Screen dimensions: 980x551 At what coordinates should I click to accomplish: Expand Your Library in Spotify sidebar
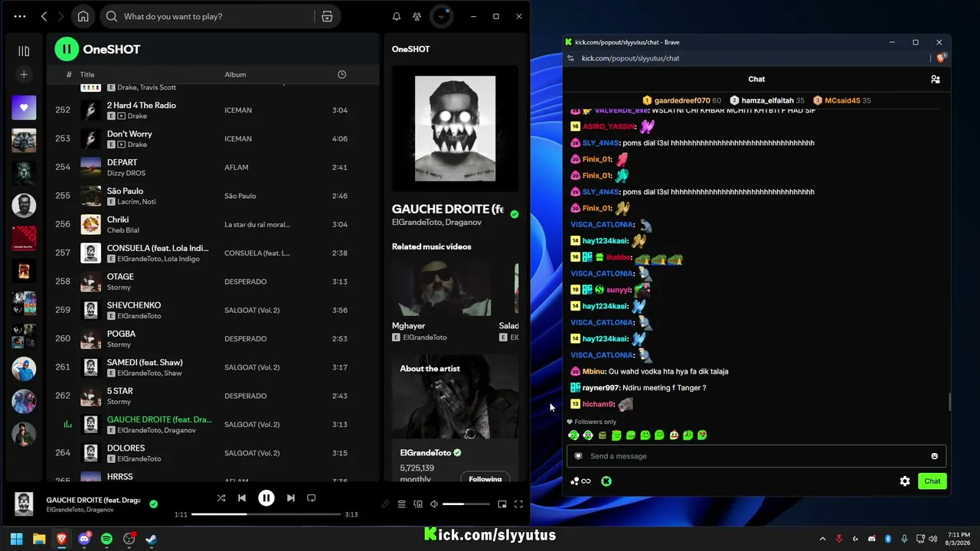click(24, 51)
